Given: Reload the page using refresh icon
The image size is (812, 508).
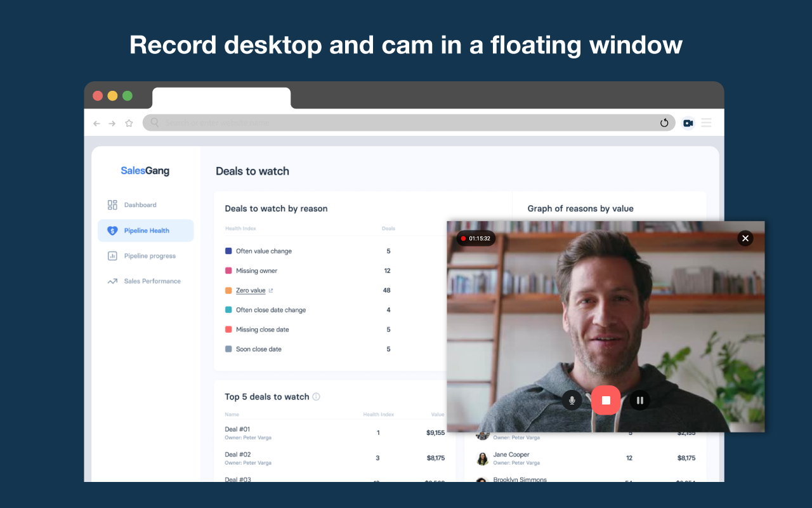Looking at the screenshot, I should click(664, 123).
